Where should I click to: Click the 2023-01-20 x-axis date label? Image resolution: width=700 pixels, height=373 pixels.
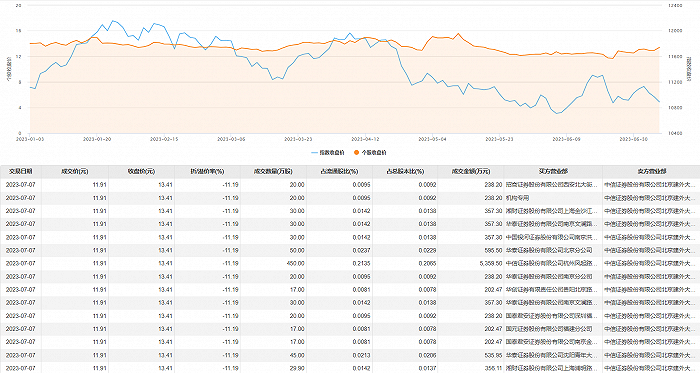[97, 139]
